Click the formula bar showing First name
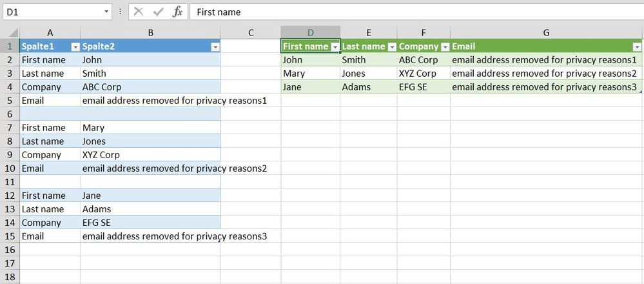Image resolution: width=644 pixels, height=284 pixels. point(413,12)
